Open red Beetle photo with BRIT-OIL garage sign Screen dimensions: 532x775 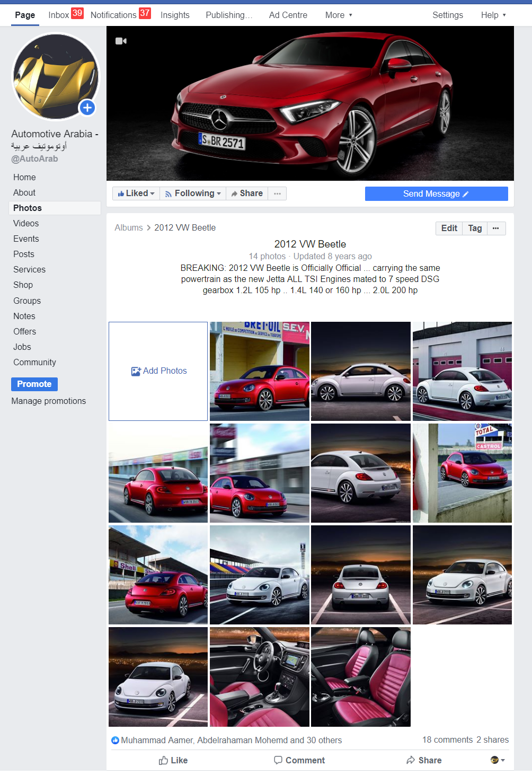(x=260, y=371)
